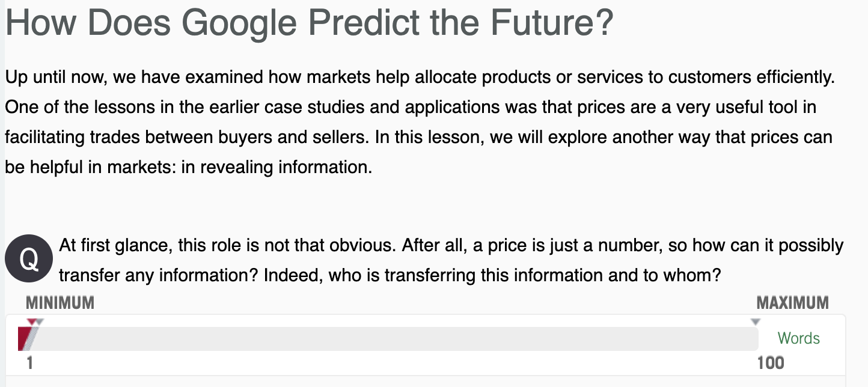The height and width of the screenshot is (387, 868).
Task: Click the 1 minimum word value
Action: (x=29, y=362)
